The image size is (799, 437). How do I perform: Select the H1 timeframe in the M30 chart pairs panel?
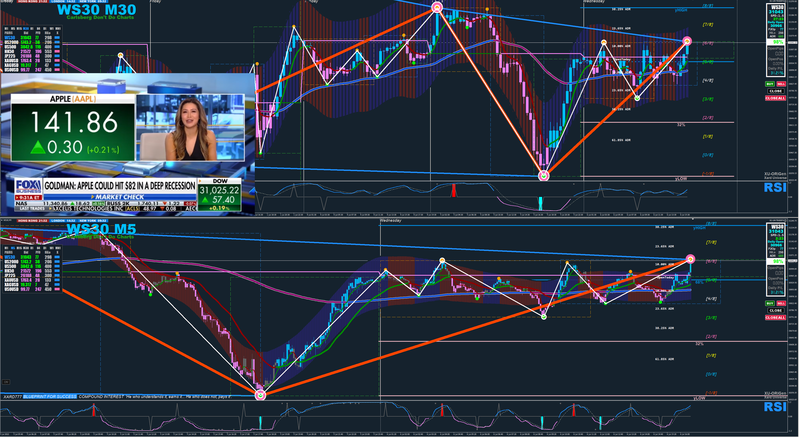click(32, 29)
